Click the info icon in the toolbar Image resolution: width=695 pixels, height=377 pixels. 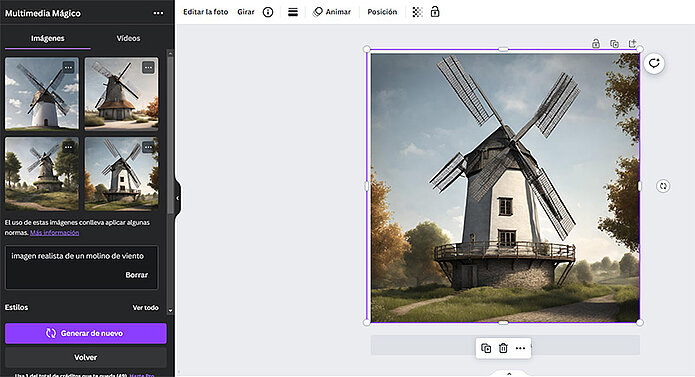pyautogui.click(x=268, y=12)
